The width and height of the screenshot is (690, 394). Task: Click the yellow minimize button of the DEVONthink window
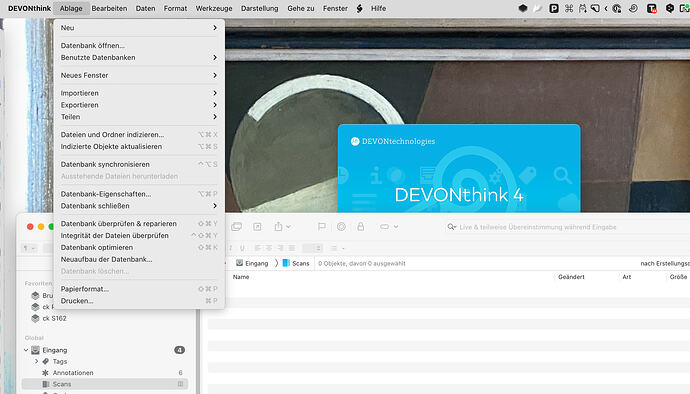point(41,227)
